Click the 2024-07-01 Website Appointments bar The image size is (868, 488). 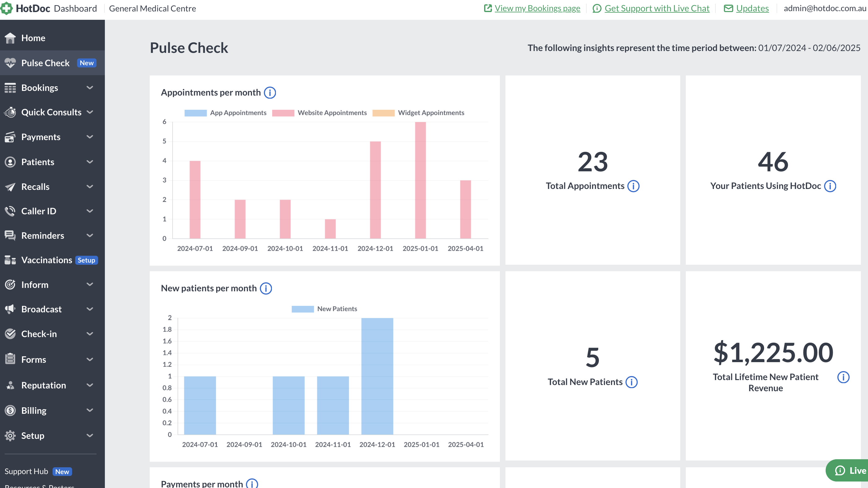point(195,200)
